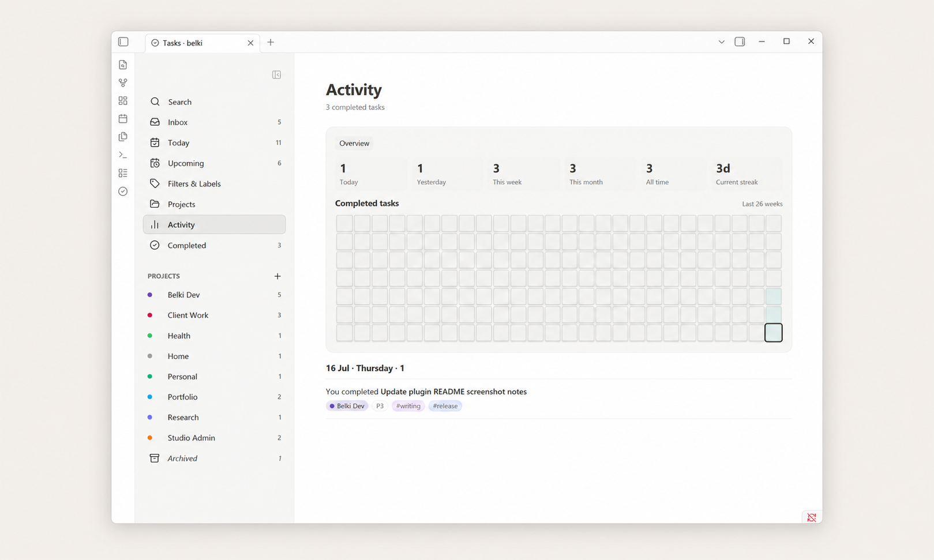This screenshot has height=560, width=934.
Task: Click the check-circle tasks ribbon icon
Action: [123, 191]
